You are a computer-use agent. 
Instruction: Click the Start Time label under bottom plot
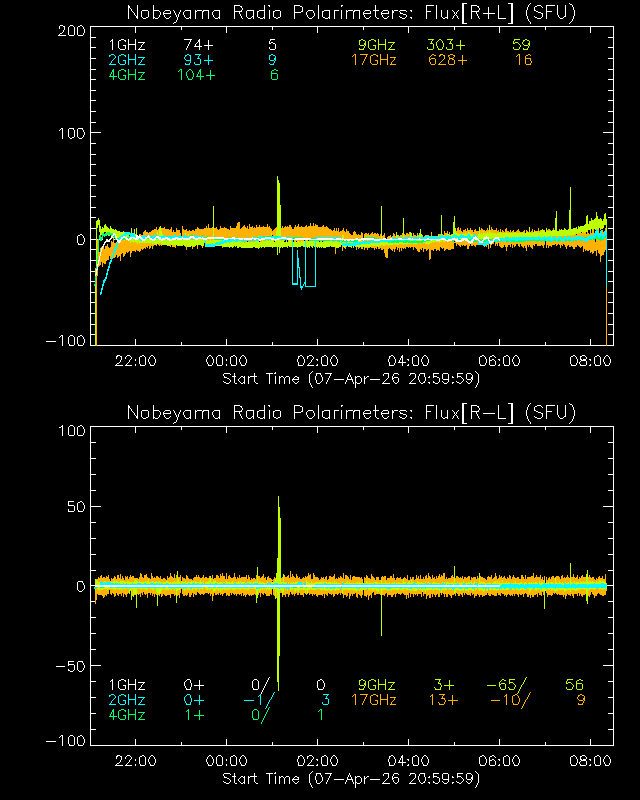click(351, 778)
